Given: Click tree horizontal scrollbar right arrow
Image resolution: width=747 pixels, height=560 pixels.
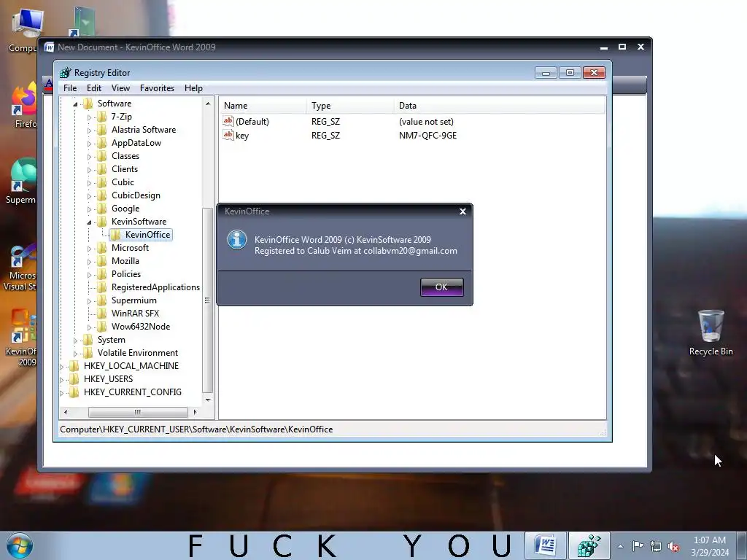Looking at the screenshot, I should coord(194,412).
